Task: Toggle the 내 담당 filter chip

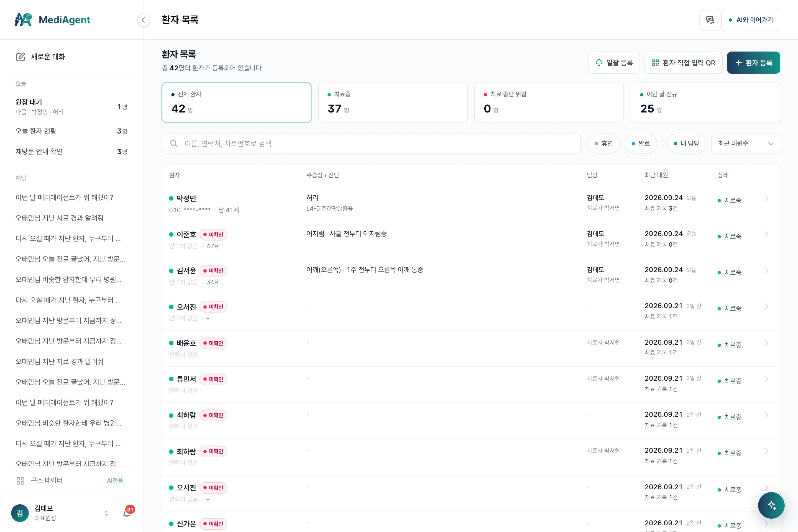Action: pos(686,144)
